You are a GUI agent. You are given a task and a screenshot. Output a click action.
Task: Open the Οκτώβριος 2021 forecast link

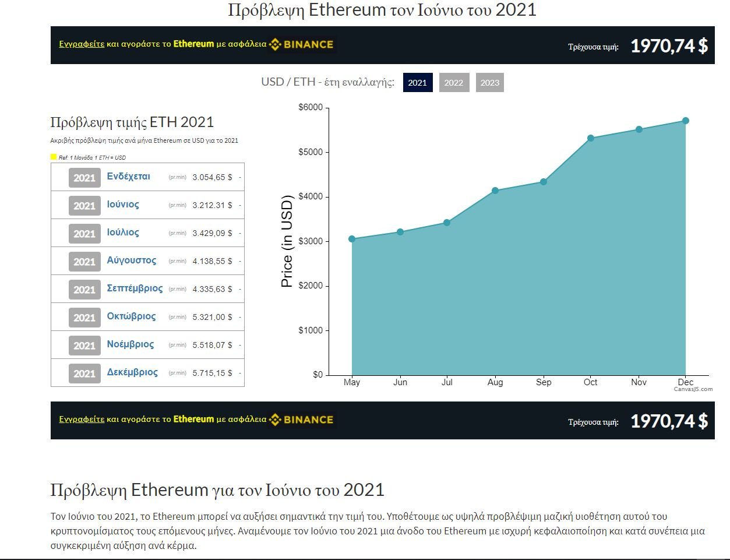pyautogui.click(x=131, y=316)
